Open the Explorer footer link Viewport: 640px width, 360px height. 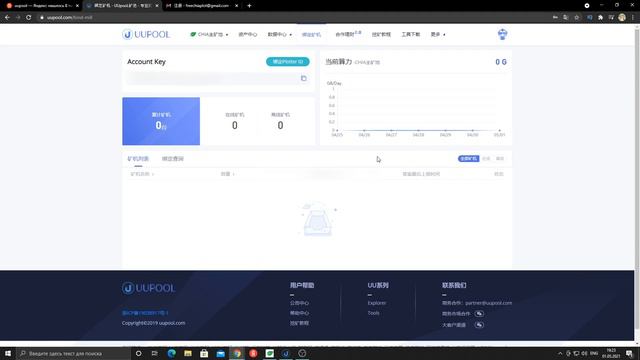(x=376, y=303)
